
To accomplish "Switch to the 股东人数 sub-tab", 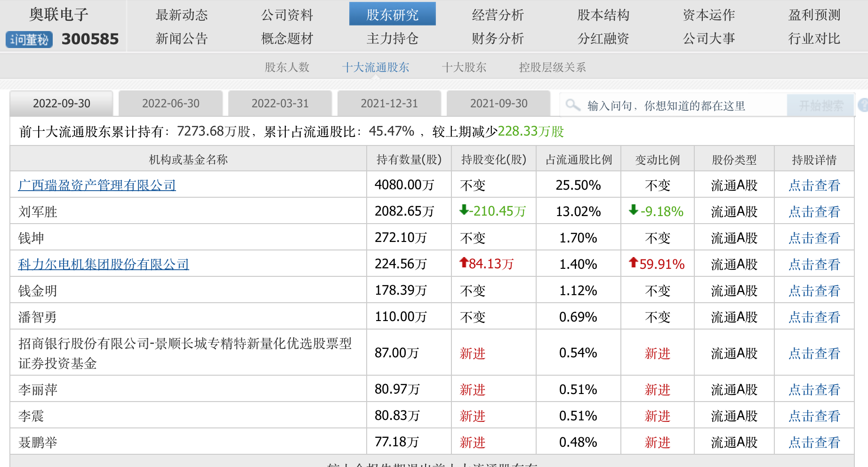I will 287,67.
